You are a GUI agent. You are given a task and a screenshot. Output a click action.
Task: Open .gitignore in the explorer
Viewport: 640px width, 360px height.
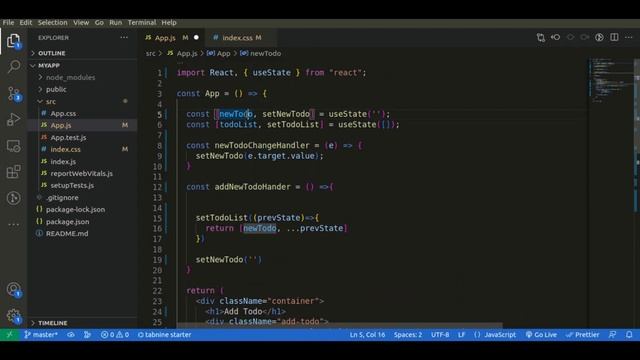82,198
